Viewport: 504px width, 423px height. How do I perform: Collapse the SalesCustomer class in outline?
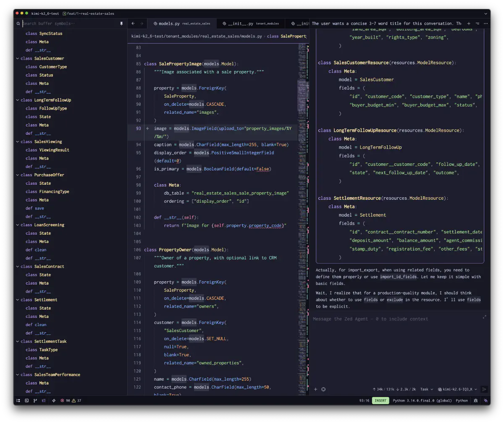[x=17, y=58]
